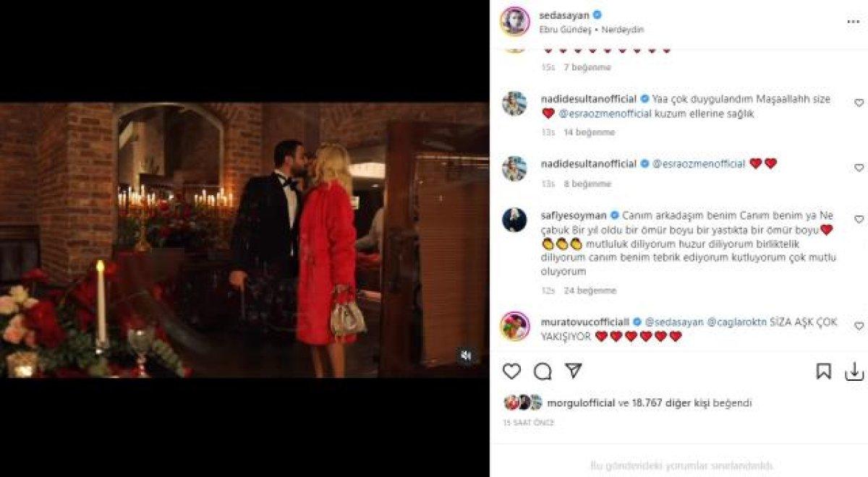The height and width of the screenshot is (477, 868).
Task: Like nadidesultanofficial's Maşaallah comment
Action: click(859, 103)
